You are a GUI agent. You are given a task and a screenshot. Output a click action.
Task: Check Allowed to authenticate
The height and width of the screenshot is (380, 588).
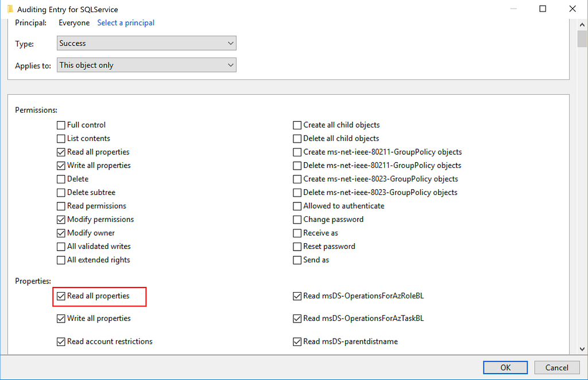click(297, 206)
